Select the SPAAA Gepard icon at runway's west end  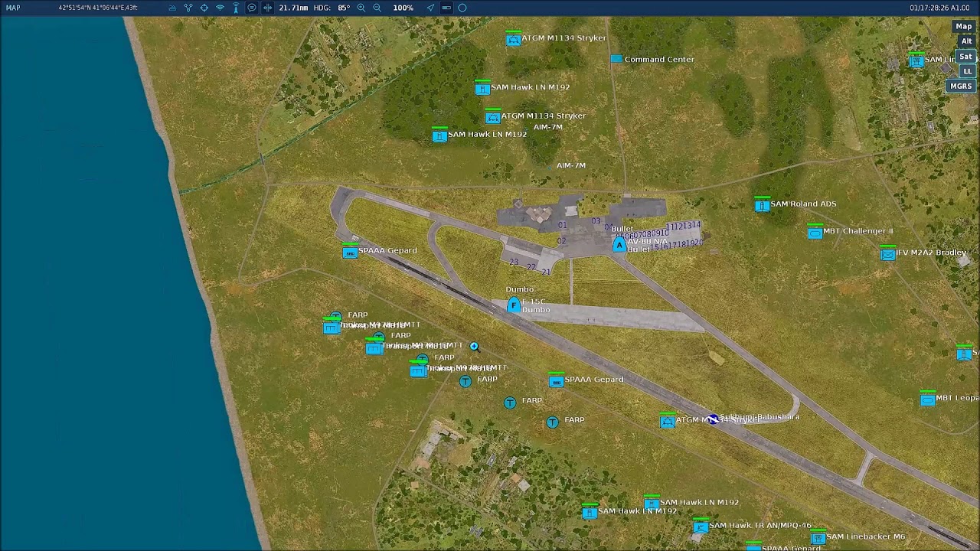point(350,252)
